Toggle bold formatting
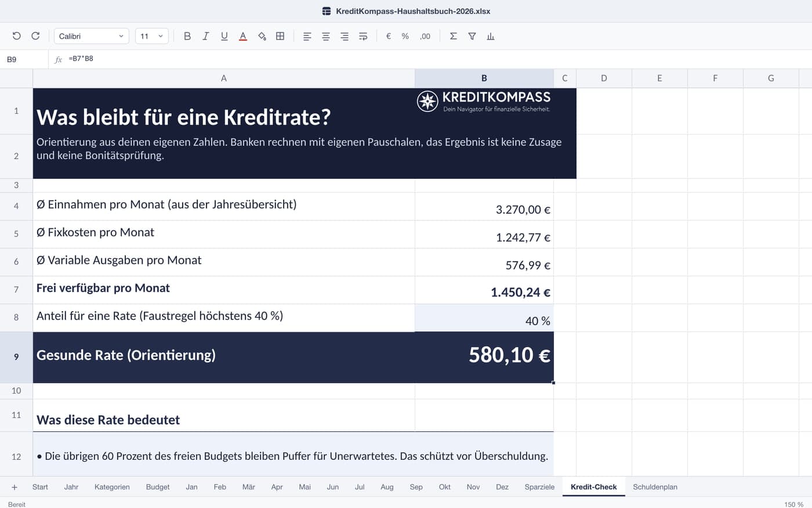 pyautogui.click(x=187, y=36)
